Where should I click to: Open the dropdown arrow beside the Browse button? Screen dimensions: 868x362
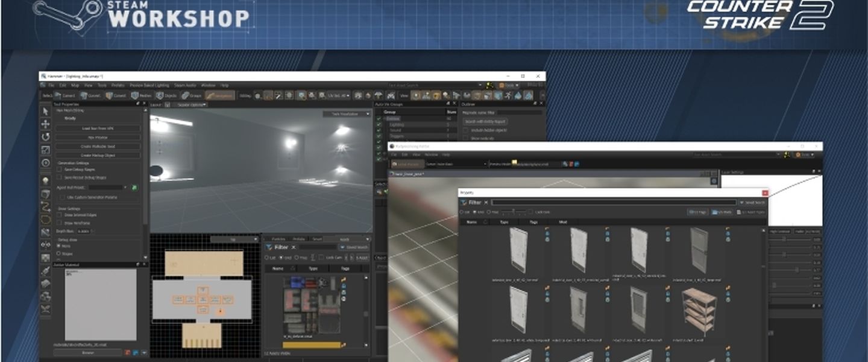[144, 352]
